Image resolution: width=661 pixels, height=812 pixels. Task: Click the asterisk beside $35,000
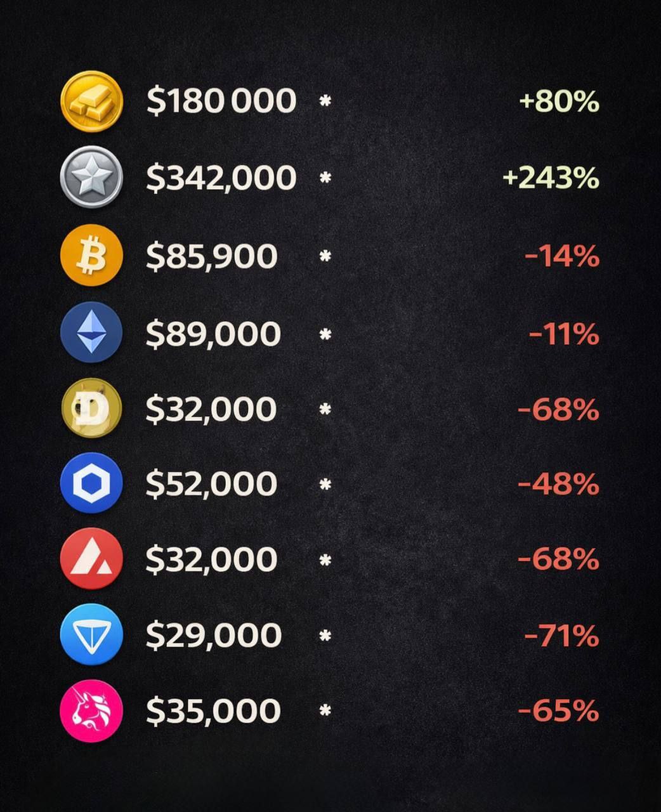coord(325,710)
